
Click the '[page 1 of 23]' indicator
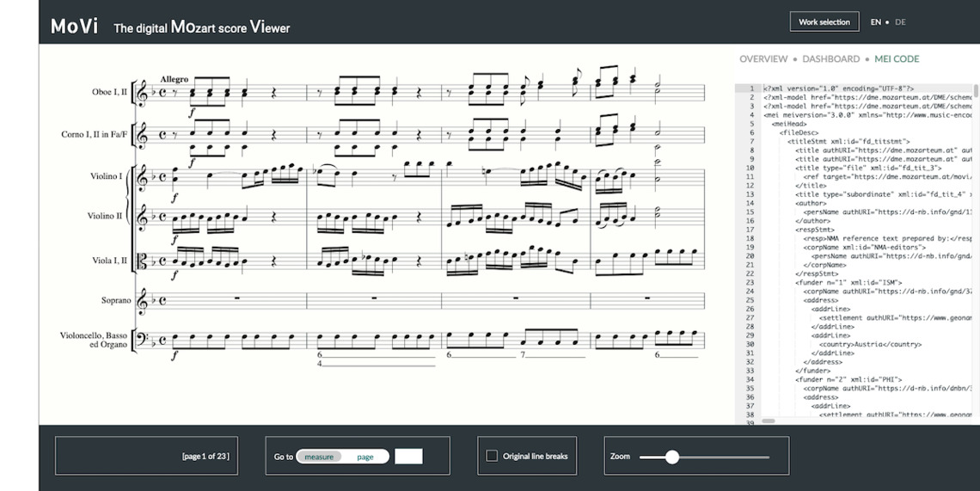tap(205, 456)
